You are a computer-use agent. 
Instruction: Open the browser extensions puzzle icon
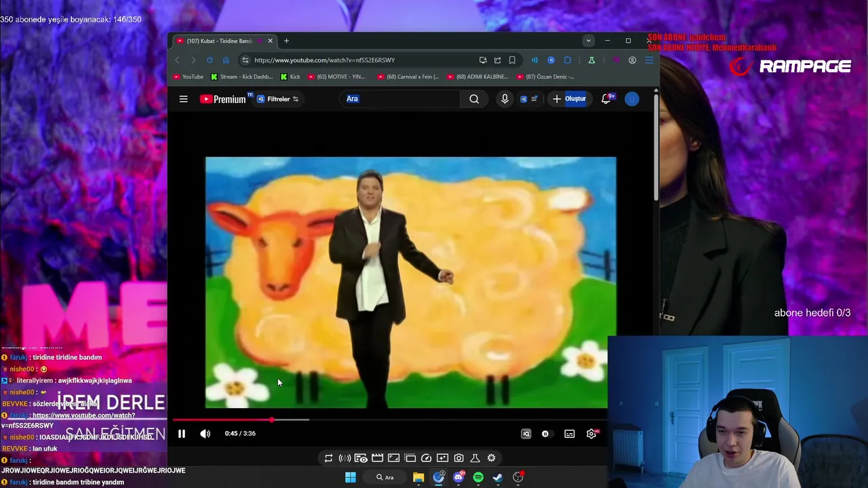(x=568, y=60)
